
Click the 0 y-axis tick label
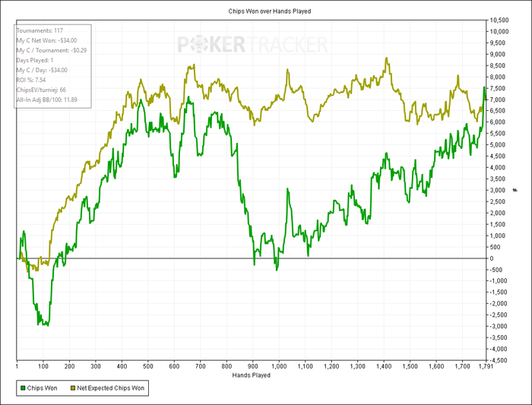pyautogui.click(x=491, y=258)
